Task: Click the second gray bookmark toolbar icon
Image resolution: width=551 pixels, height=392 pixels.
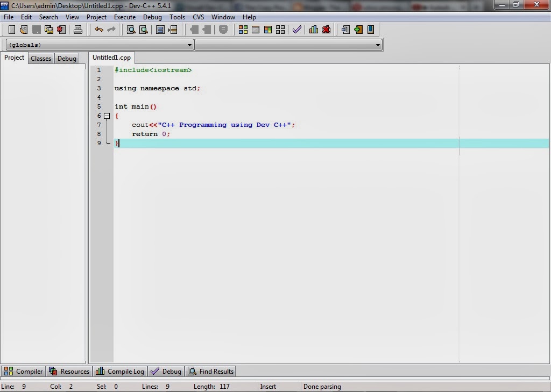Action: (207, 30)
